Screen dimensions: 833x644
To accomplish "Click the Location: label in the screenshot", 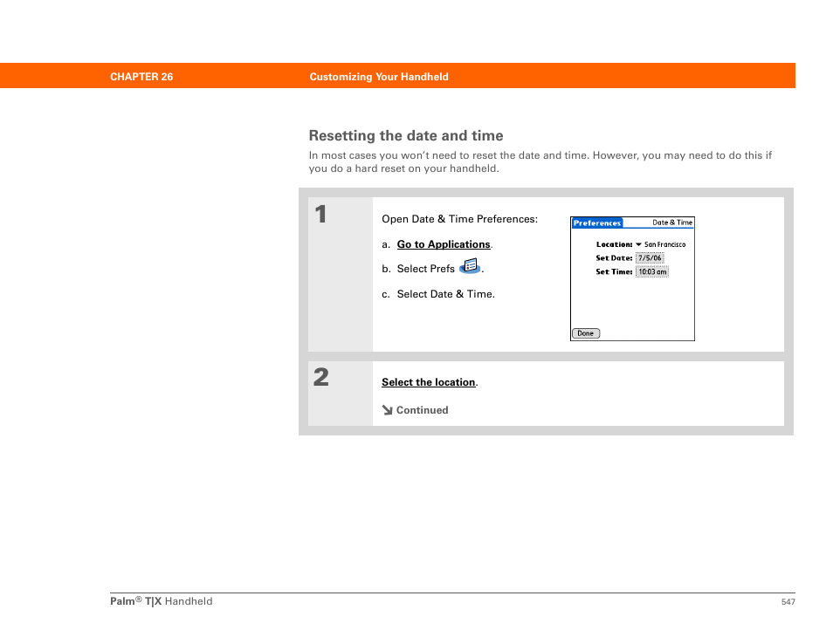I will pos(614,244).
